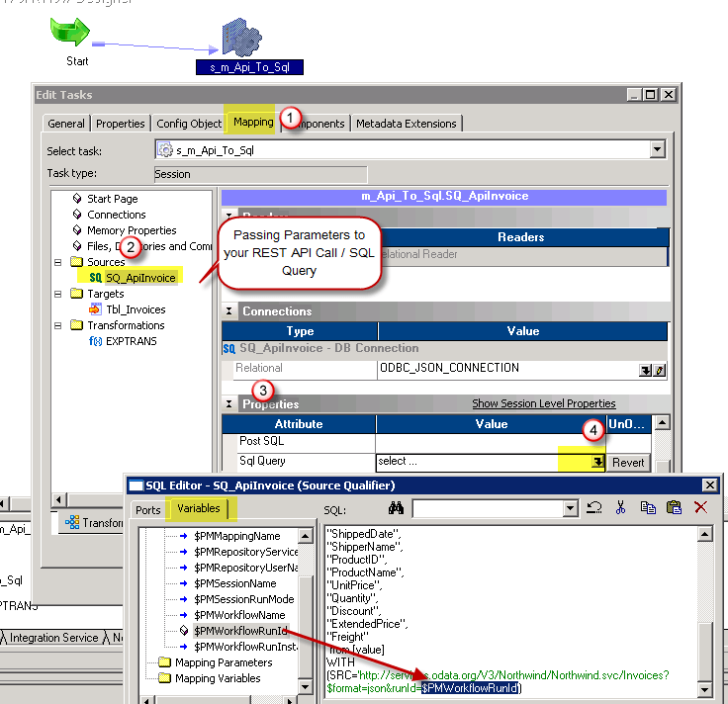Switch to Ports tab in SQL Editor
Image resolution: width=728 pixels, height=704 pixels.
tap(147, 510)
